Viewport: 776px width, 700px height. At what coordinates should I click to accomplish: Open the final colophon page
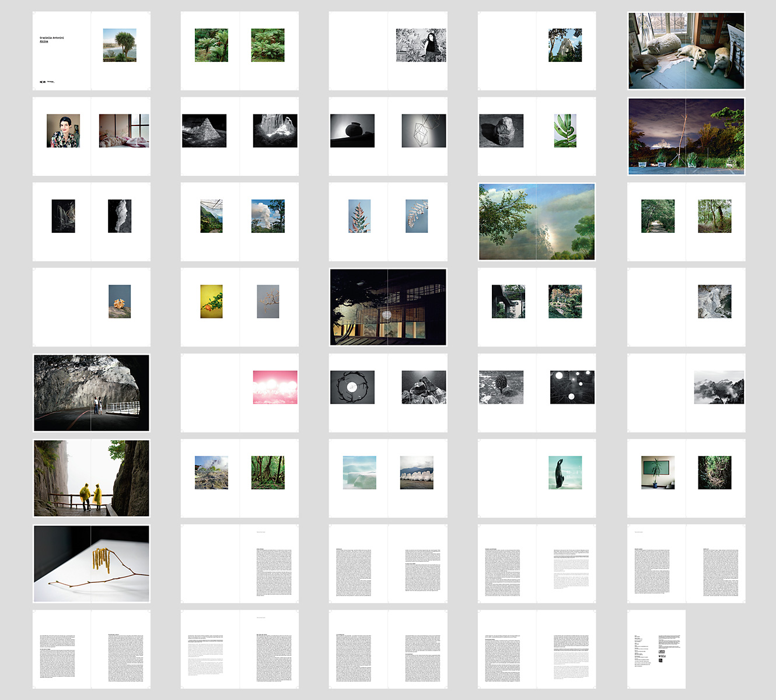(656, 649)
